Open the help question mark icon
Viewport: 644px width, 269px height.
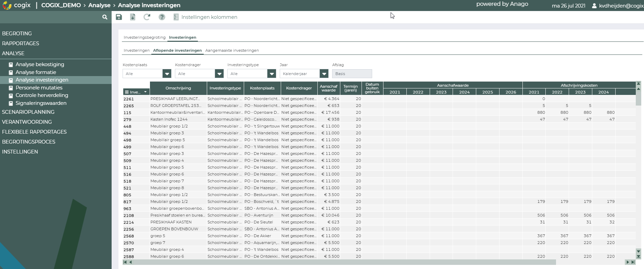(x=162, y=17)
